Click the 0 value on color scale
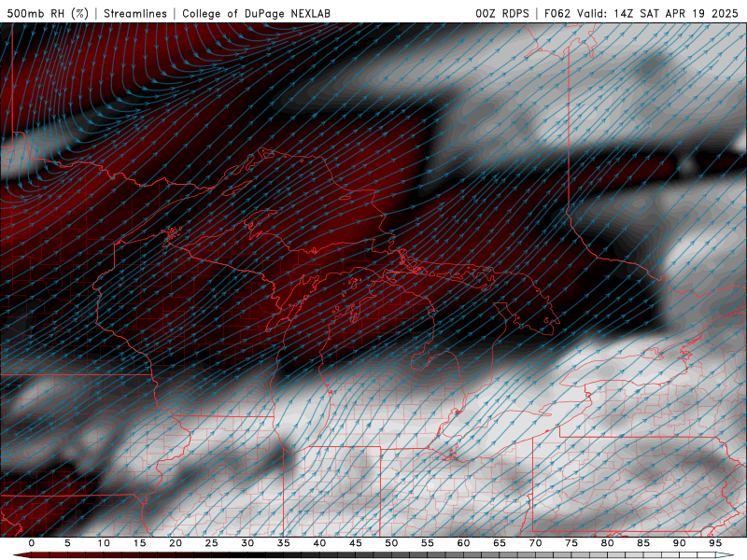Screen dimensions: 747x560 point(32,543)
